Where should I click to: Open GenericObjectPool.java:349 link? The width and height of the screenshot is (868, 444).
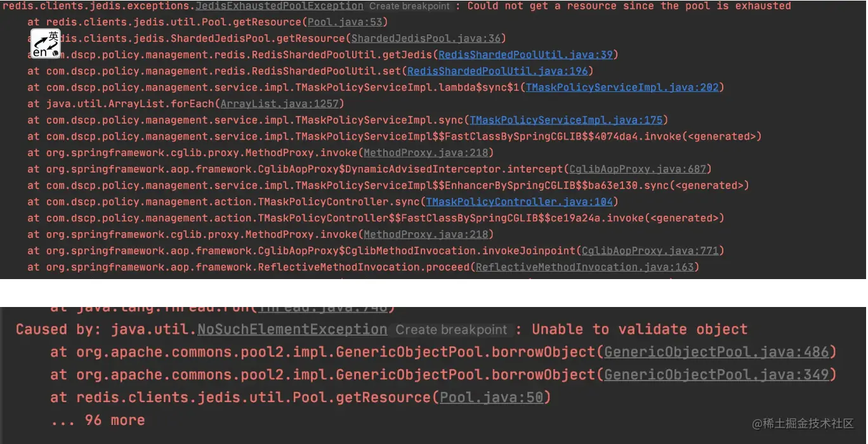coord(717,375)
